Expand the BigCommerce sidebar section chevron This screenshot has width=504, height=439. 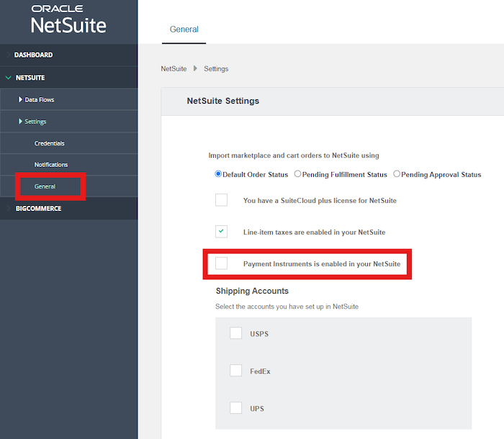point(9,208)
